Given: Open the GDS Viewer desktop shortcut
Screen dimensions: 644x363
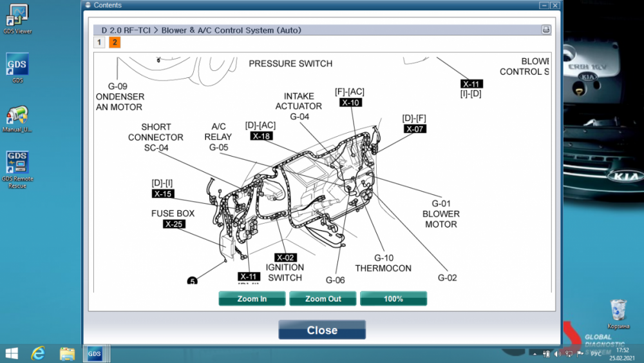Looking at the screenshot, I should pos(17,19).
